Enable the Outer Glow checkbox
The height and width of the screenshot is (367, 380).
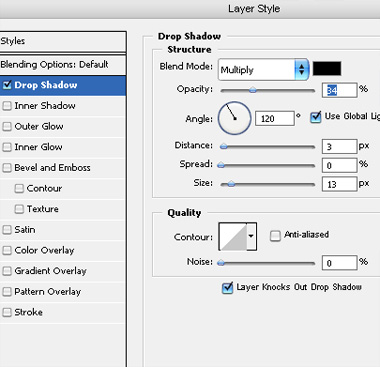point(7,127)
